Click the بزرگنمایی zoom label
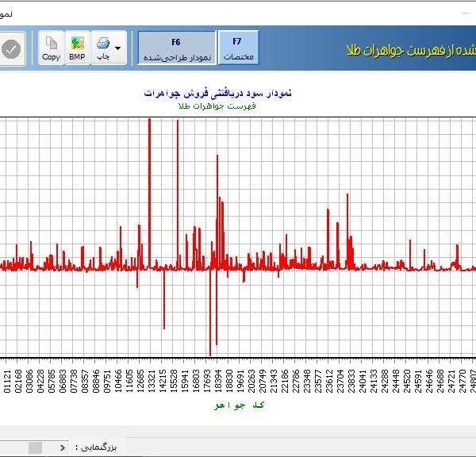Screen dimensions: 476x457 pos(96,447)
